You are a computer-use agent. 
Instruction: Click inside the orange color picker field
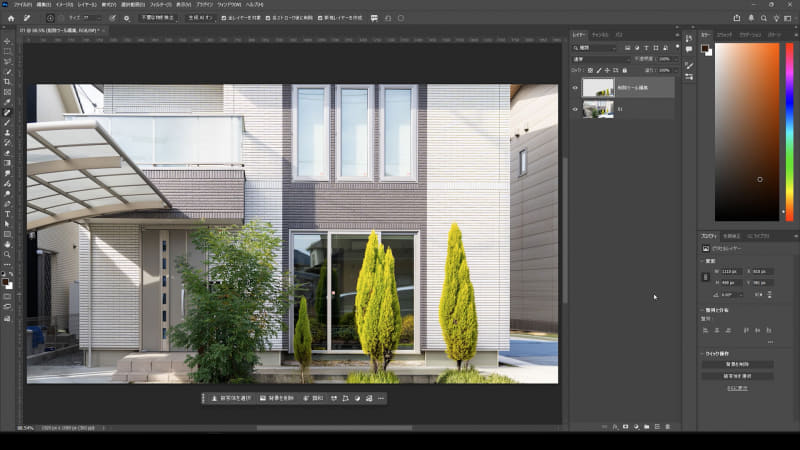tap(747, 132)
